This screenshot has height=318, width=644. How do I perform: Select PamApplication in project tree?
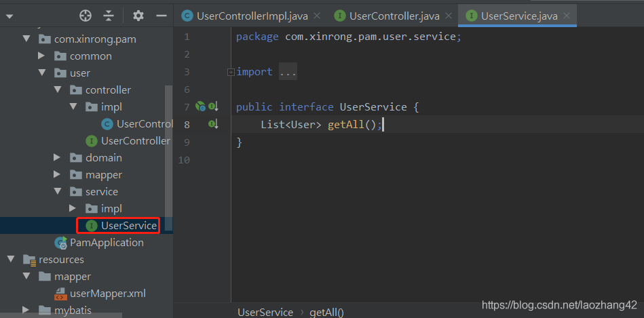[x=106, y=242]
